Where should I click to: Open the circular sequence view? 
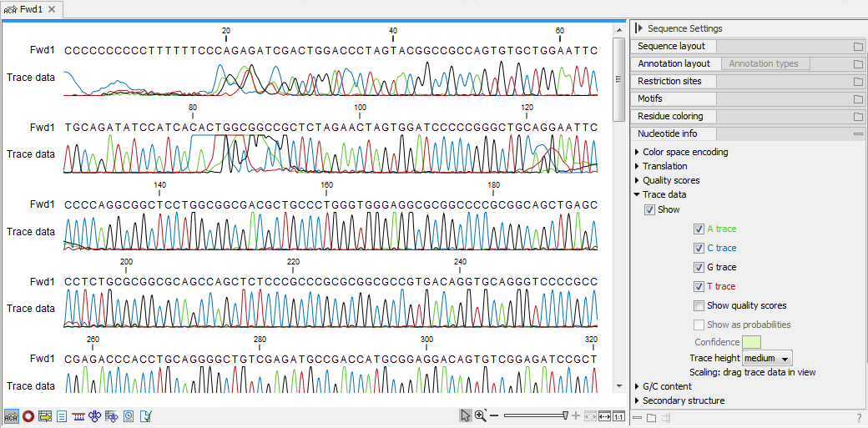click(28, 415)
